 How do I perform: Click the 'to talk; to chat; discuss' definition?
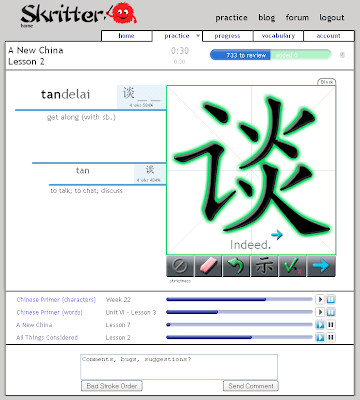pyautogui.click(x=86, y=191)
